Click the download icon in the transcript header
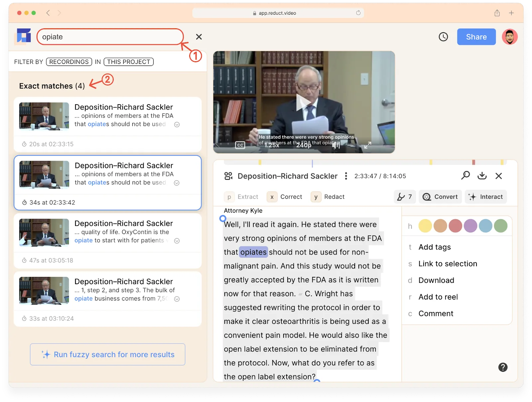The image size is (532, 402). 482,176
